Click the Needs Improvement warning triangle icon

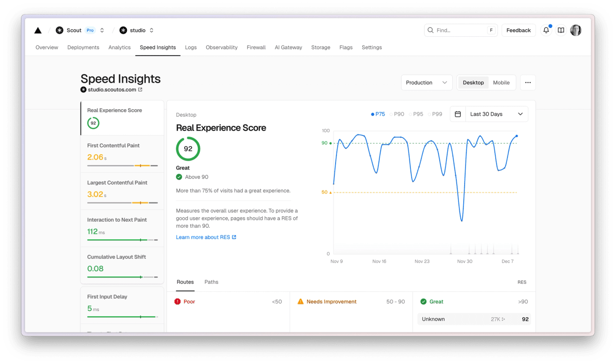300,302
